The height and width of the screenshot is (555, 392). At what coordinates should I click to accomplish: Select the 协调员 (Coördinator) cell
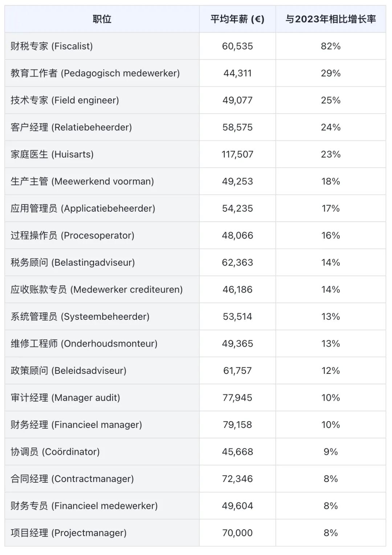(x=55, y=452)
